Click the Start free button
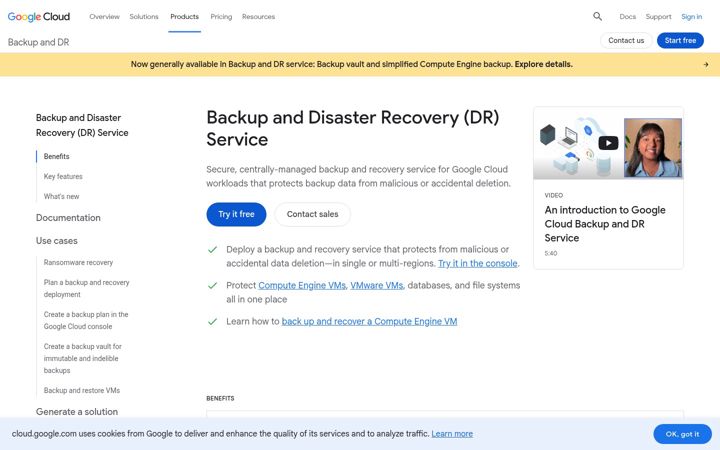This screenshot has width=720, height=450. point(680,40)
